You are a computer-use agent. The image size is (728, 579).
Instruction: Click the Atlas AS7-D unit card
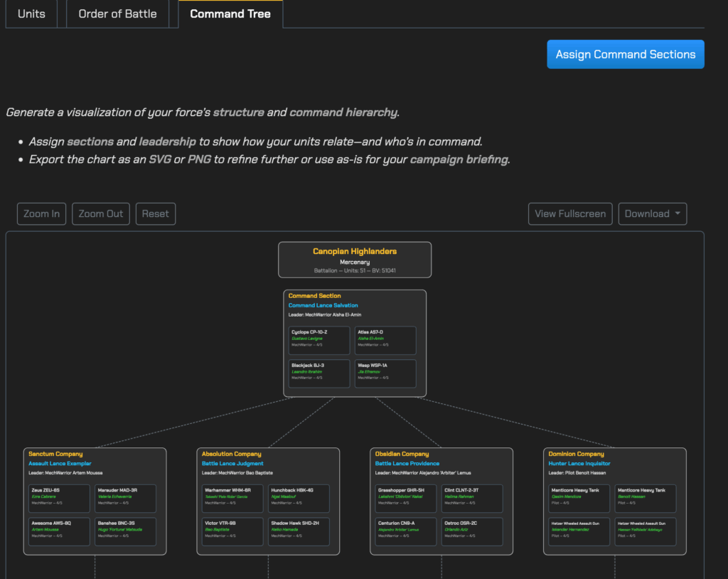pyautogui.click(x=385, y=340)
